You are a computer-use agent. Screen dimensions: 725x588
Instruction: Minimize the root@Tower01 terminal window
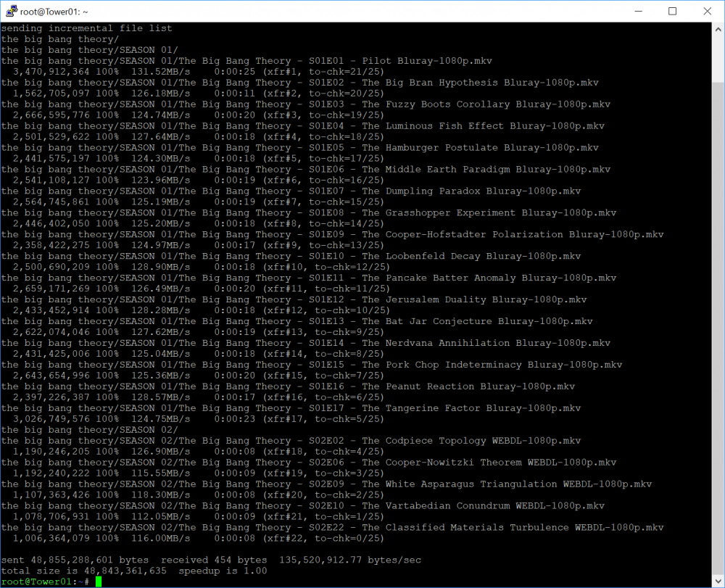[639, 11]
